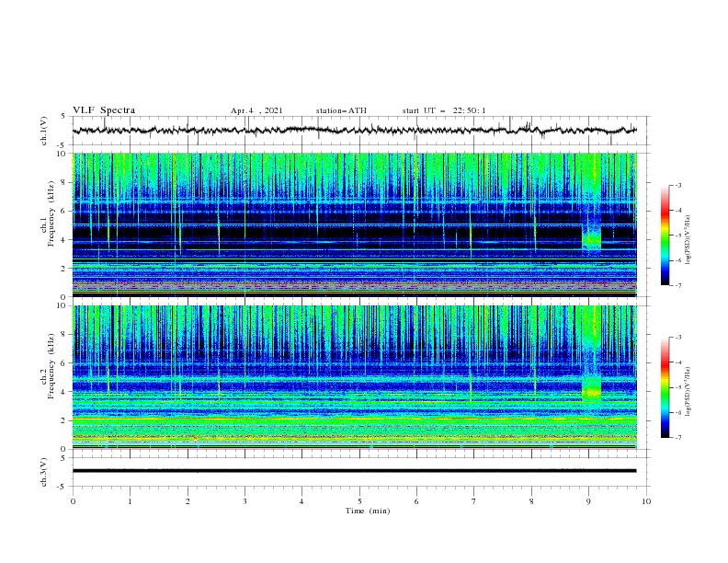Click the ch.1 "Frequency (kHz)" axis label

(51, 214)
